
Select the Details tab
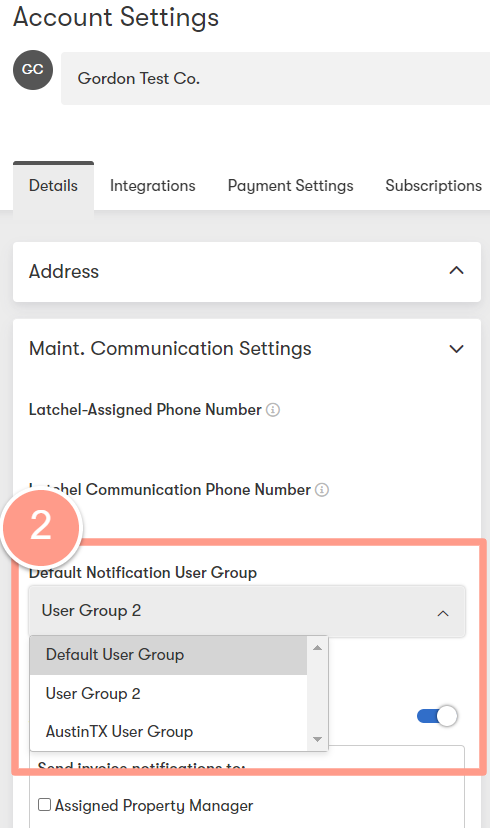coord(53,186)
